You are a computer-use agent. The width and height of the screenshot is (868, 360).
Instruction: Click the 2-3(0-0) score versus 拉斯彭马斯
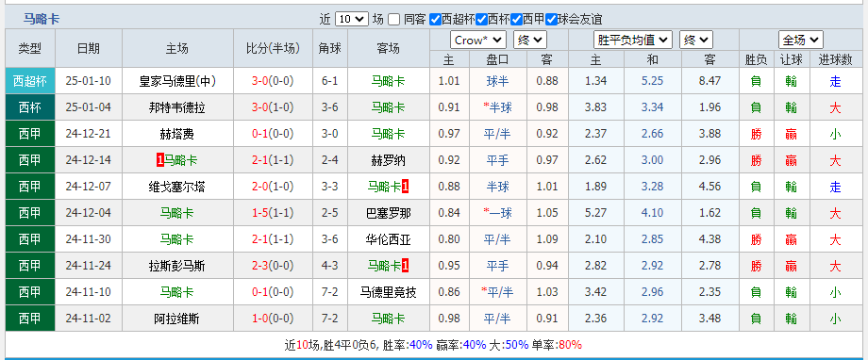point(273,266)
